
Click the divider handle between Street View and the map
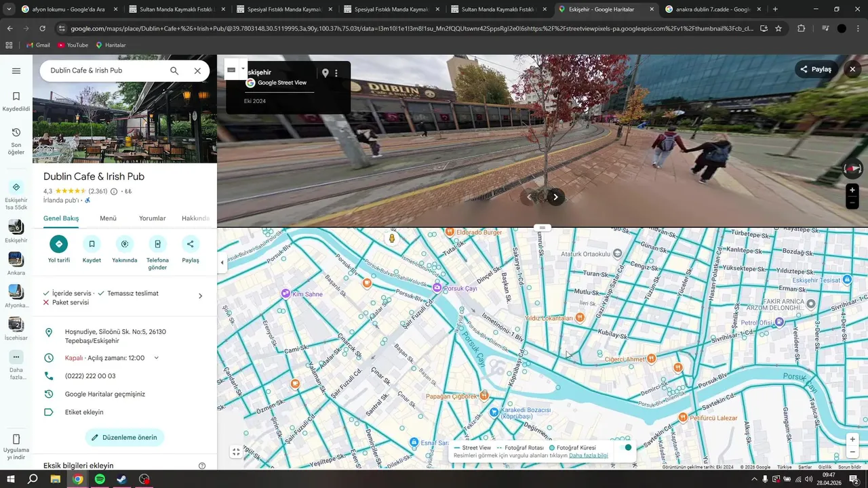[x=542, y=228]
